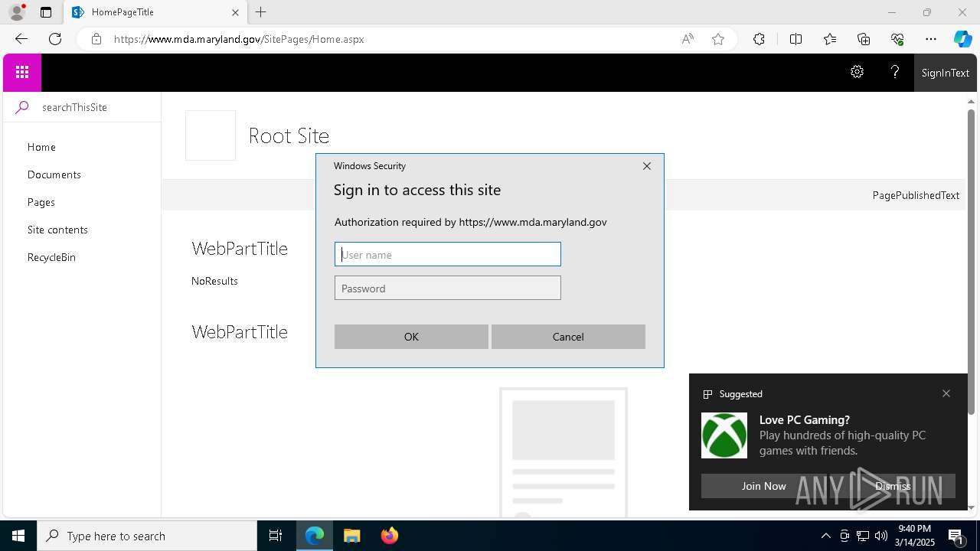Click the User name field
Image resolution: width=980 pixels, height=551 pixels.
(448, 254)
